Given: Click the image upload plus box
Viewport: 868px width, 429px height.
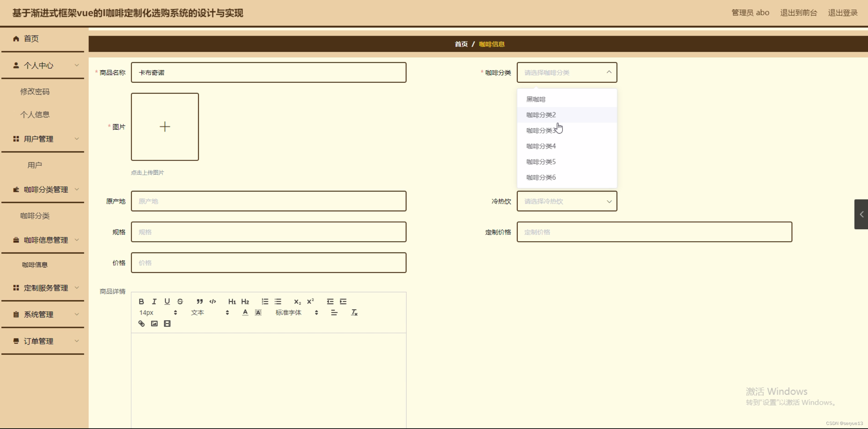Looking at the screenshot, I should click(x=165, y=127).
